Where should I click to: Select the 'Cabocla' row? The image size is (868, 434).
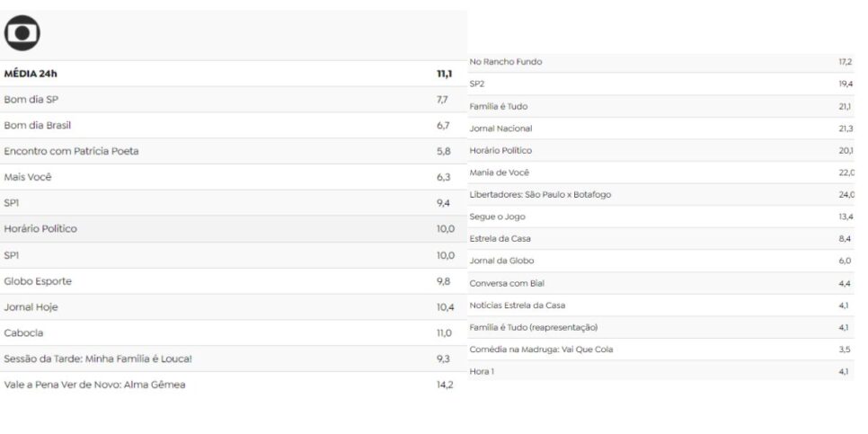coord(233,332)
